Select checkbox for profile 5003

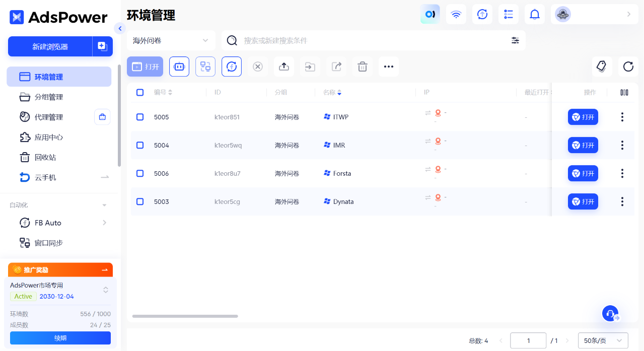tap(140, 201)
